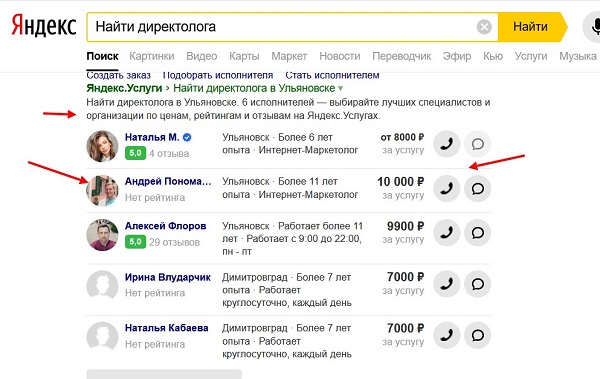The height and width of the screenshot is (379, 600).
Task: Open Андрей Понома... profile name
Action: point(168,181)
